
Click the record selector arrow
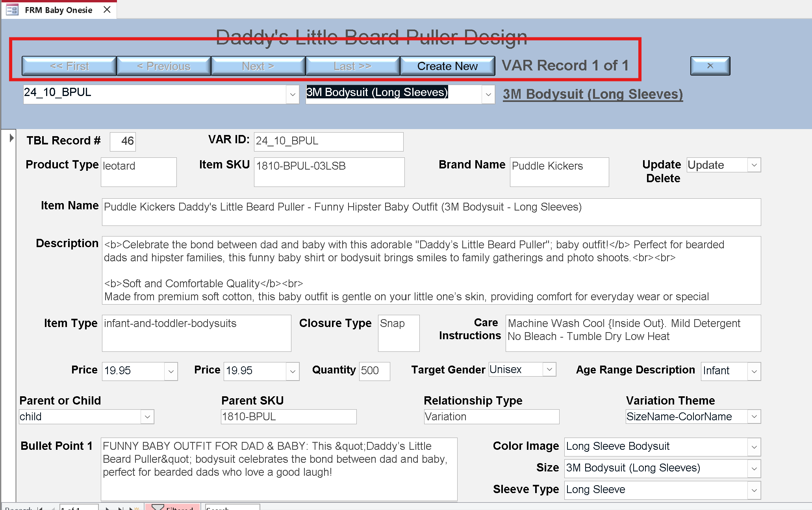[11, 138]
